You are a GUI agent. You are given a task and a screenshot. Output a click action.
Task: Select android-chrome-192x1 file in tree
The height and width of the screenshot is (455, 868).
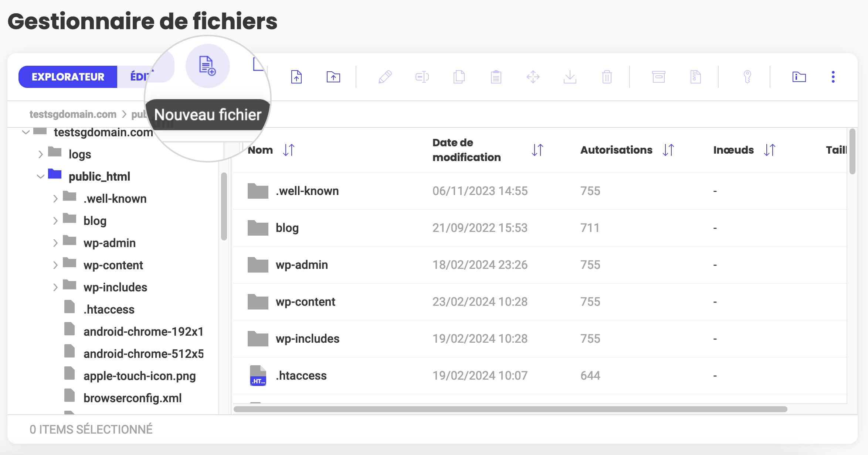pyautogui.click(x=143, y=332)
